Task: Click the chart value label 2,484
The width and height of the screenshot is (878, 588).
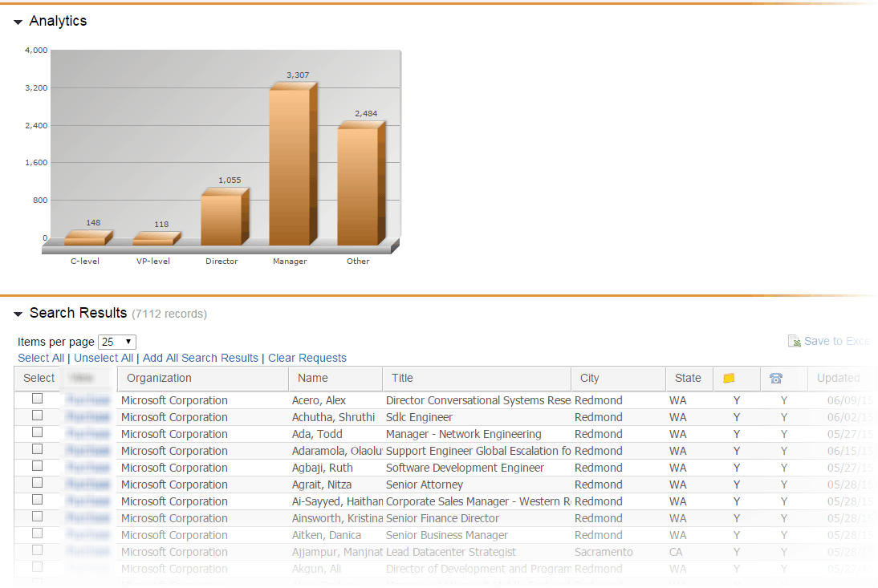Action: point(366,114)
